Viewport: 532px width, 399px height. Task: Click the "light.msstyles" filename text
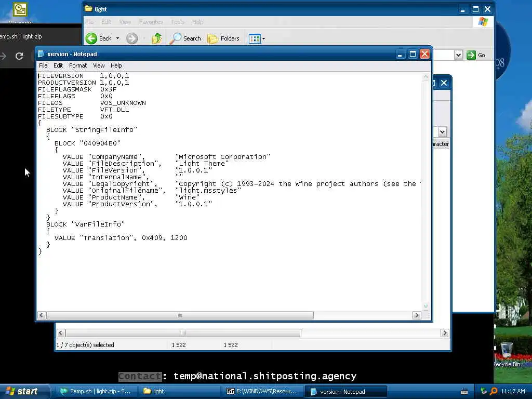point(208,191)
